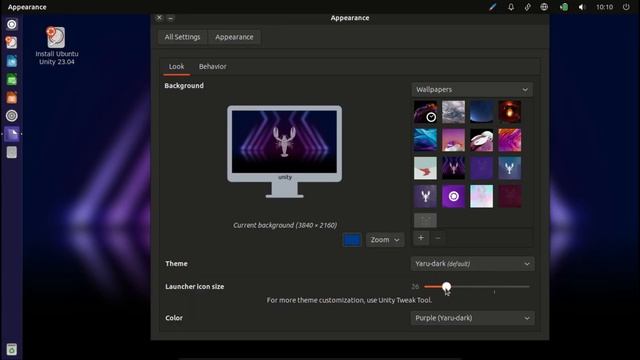The width and height of the screenshot is (640, 360).
Task: Open the Purple (Yaru-dark) color dropdown
Action: (x=472, y=318)
